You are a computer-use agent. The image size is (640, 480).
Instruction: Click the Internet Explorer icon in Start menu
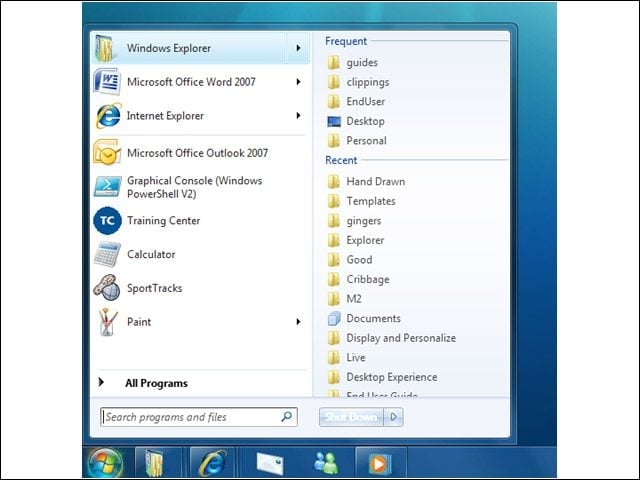pos(108,116)
